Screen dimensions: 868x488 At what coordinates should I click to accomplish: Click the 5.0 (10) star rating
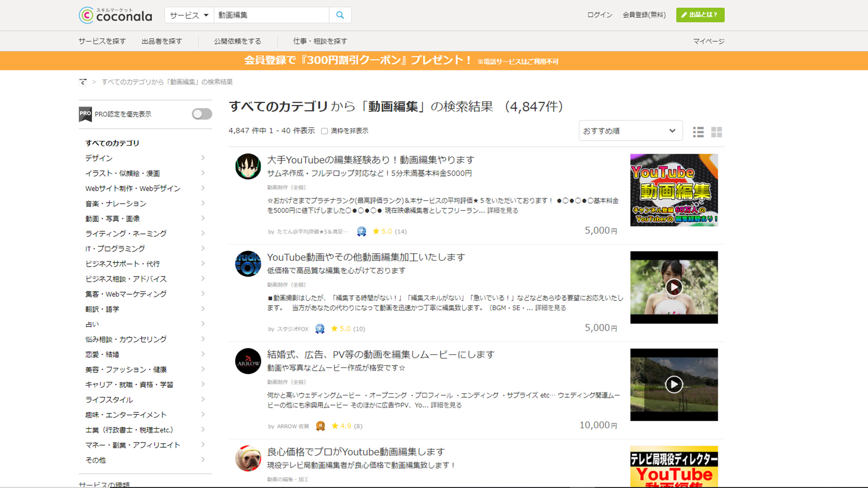(x=348, y=329)
